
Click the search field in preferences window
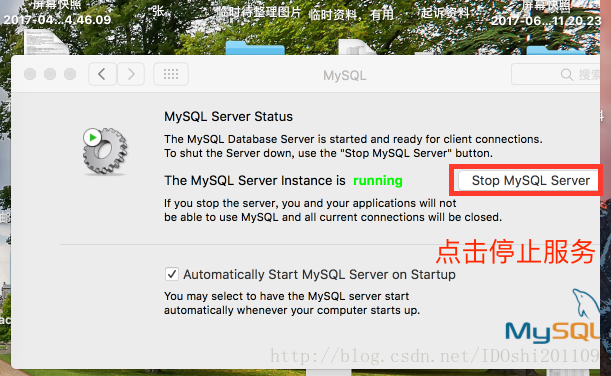[x=556, y=74]
